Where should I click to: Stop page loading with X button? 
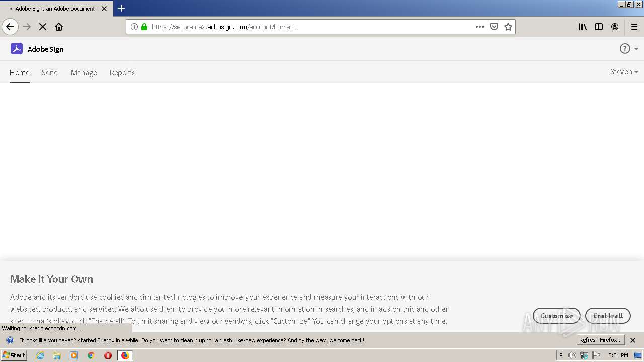click(x=43, y=27)
